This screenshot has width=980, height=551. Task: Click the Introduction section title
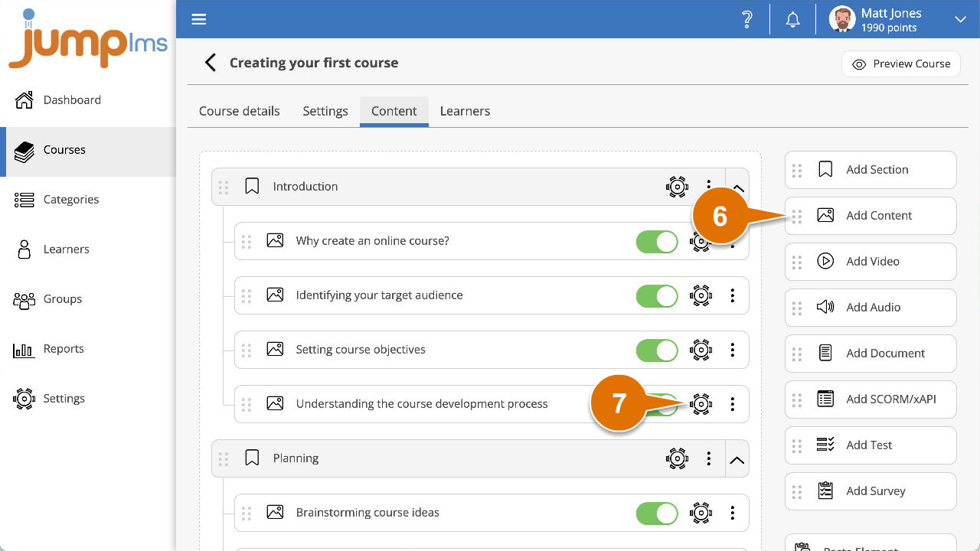[305, 187]
